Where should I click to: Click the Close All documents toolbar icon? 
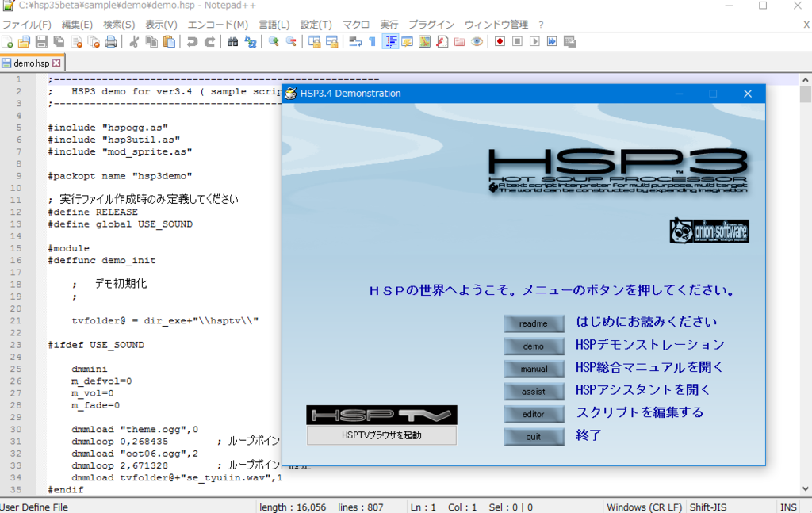click(94, 42)
